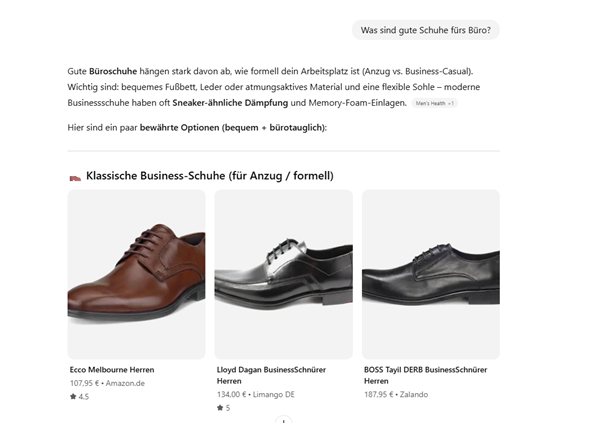Click the 187,95 € Zalando price line

(x=395, y=394)
